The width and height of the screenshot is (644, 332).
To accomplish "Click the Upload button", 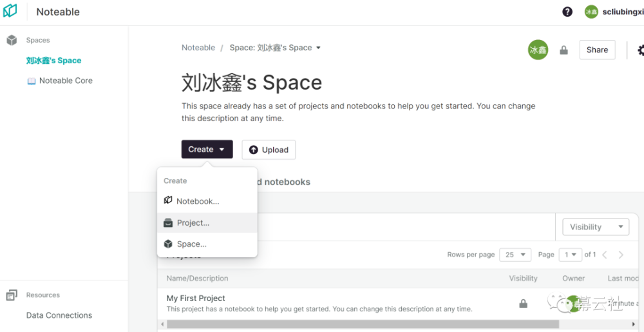I will click(x=269, y=150).
